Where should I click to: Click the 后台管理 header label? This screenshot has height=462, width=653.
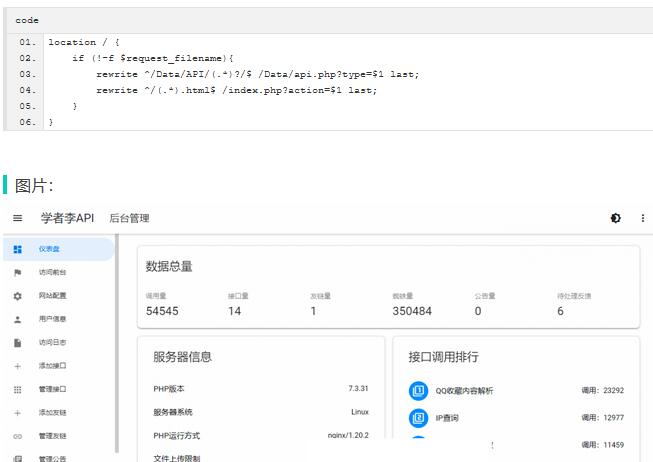(129, 218)
